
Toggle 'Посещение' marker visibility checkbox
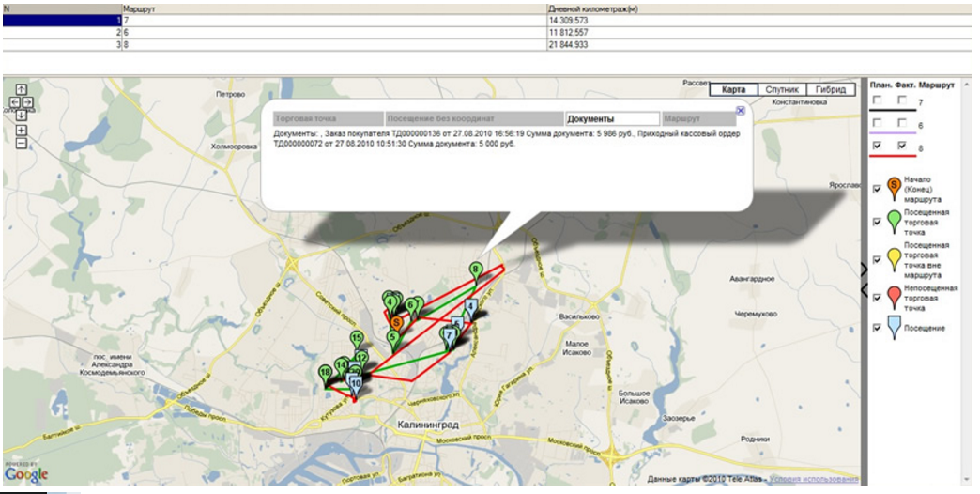click(877, 328)
